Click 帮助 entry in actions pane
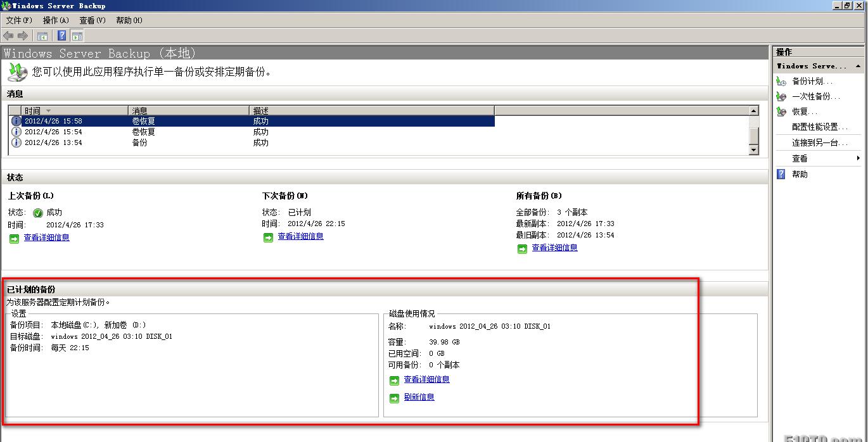868x442 pixels. (800, 174)
